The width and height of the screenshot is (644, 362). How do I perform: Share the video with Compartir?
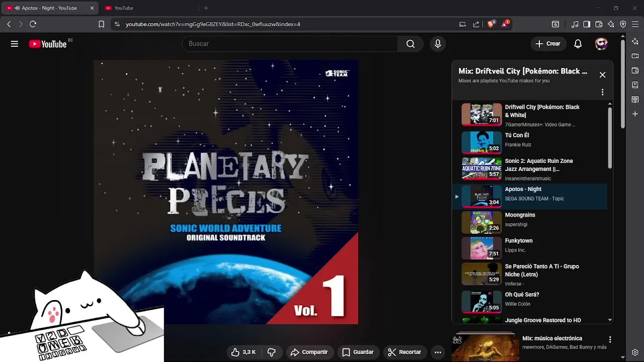(x=309, y=352)
